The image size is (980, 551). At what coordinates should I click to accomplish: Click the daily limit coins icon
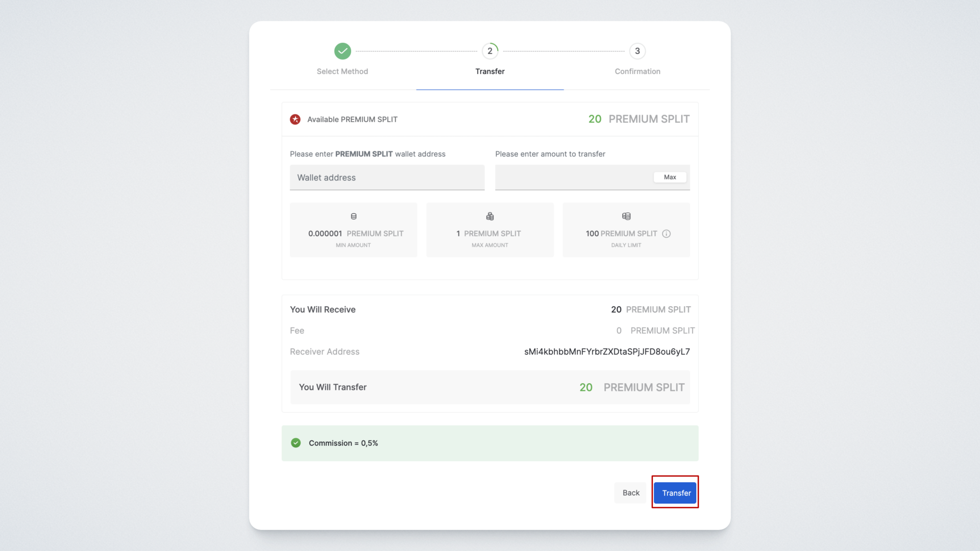coord(626,216)
